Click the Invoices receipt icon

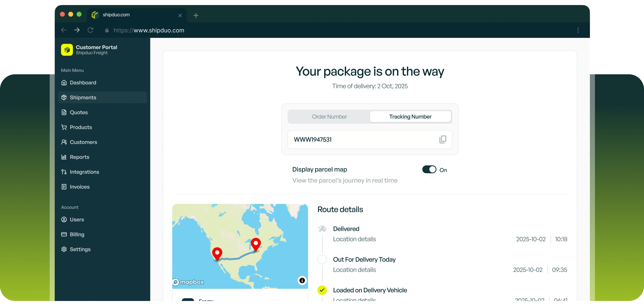click(64, 187)
